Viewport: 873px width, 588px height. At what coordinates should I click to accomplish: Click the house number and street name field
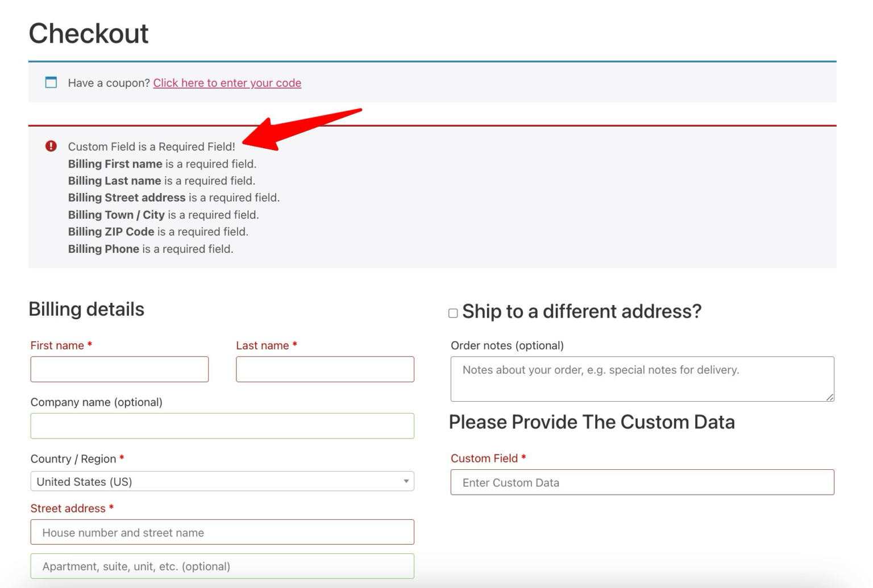pos(222,532)
